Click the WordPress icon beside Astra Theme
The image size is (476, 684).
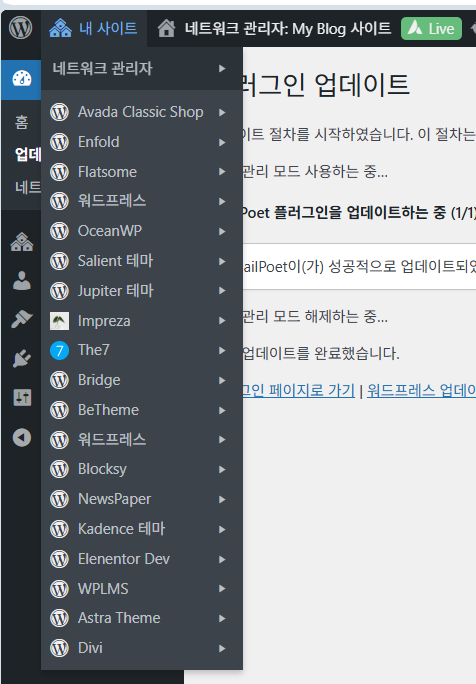(59, 618)
